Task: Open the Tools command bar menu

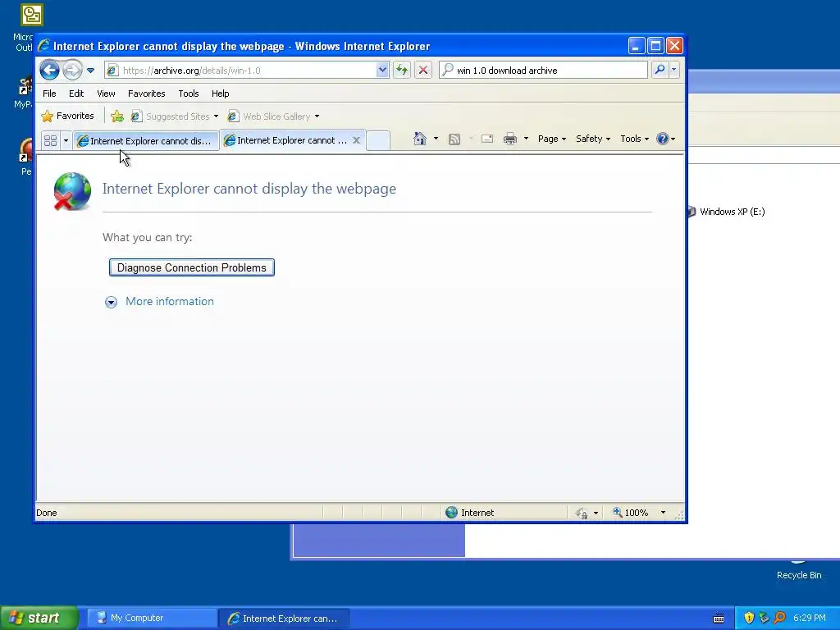Action: click(634, 139)
